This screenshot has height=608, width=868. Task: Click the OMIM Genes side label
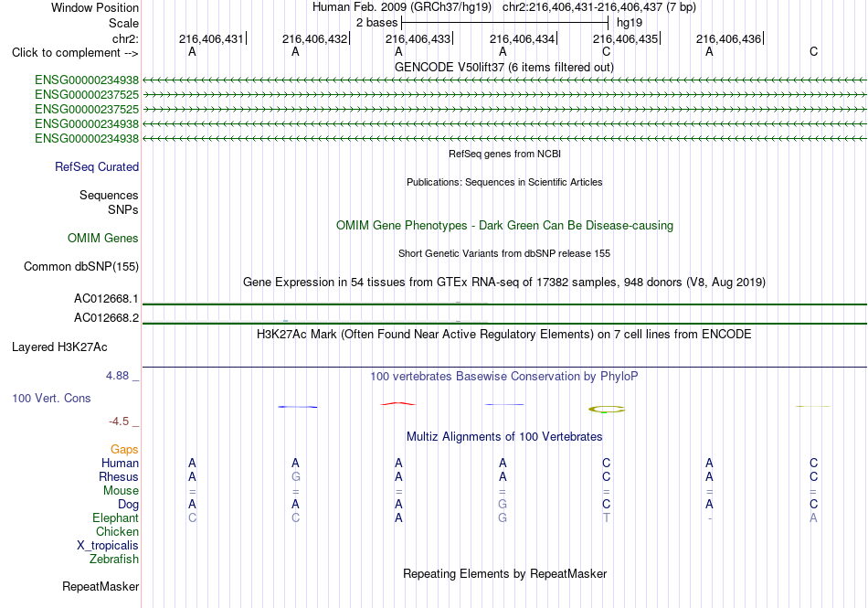(103, 238)
